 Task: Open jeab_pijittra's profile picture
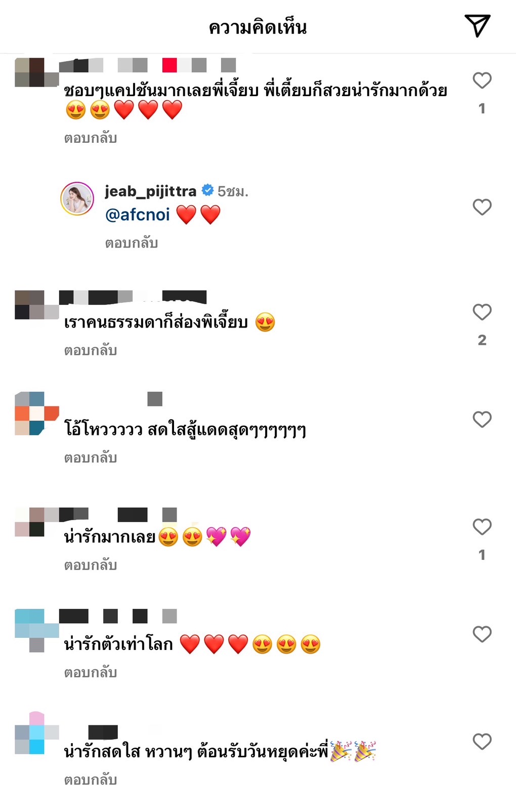77,198
